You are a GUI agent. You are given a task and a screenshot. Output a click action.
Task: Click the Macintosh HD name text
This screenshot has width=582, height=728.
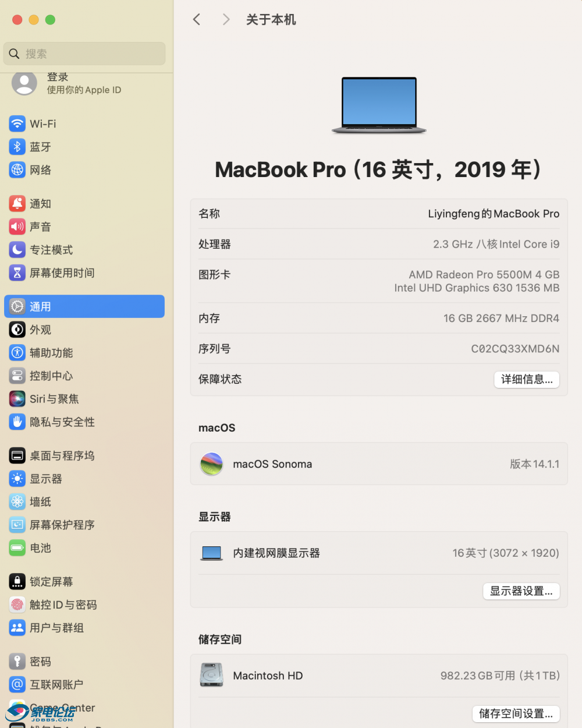(268, 676)
